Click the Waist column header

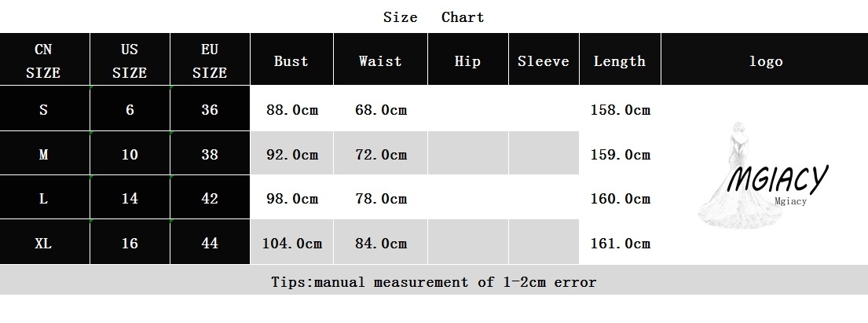tap(380, 59)
